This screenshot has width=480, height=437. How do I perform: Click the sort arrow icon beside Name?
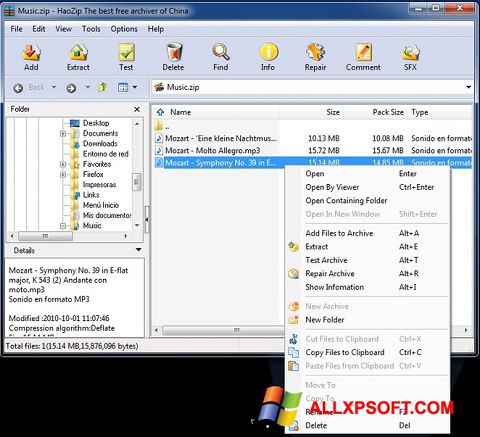tap(160, 112)
